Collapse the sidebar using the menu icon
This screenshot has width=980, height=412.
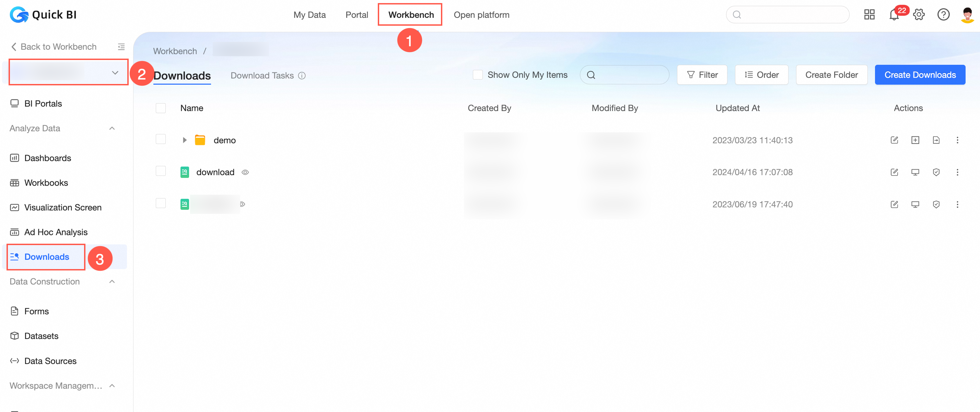click(121, 47)
